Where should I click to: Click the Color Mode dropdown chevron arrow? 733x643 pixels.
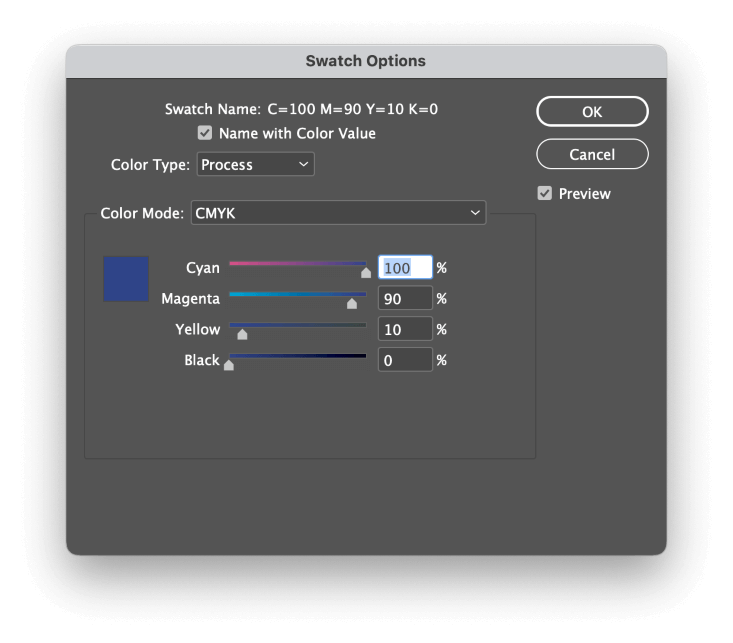click(475, 213)
